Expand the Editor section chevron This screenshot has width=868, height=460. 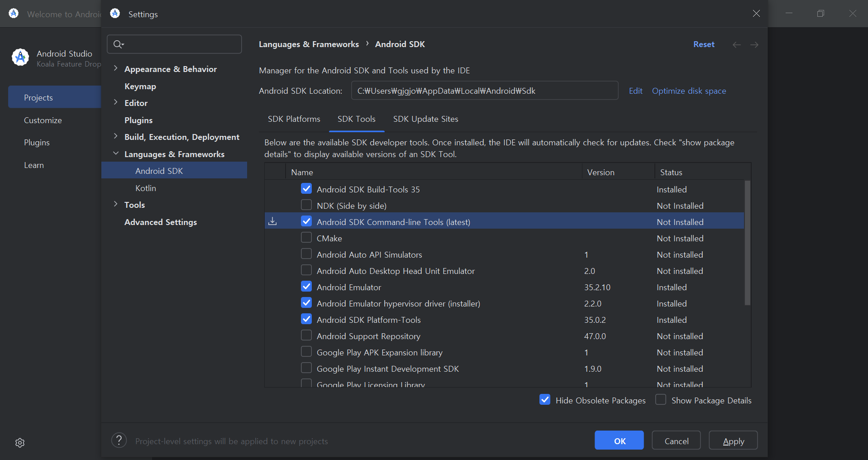pos(116,102)
